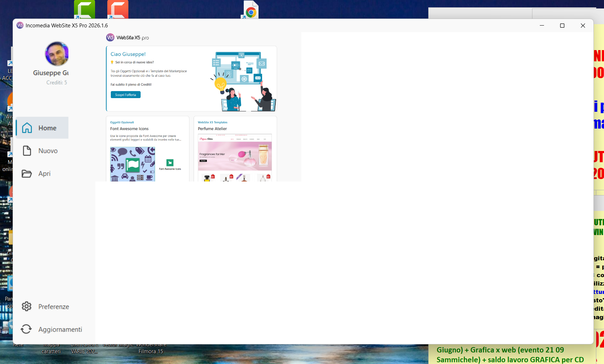Maximize the WebSite X5 window
604x364 pixels.
click(x=562, y=26)
